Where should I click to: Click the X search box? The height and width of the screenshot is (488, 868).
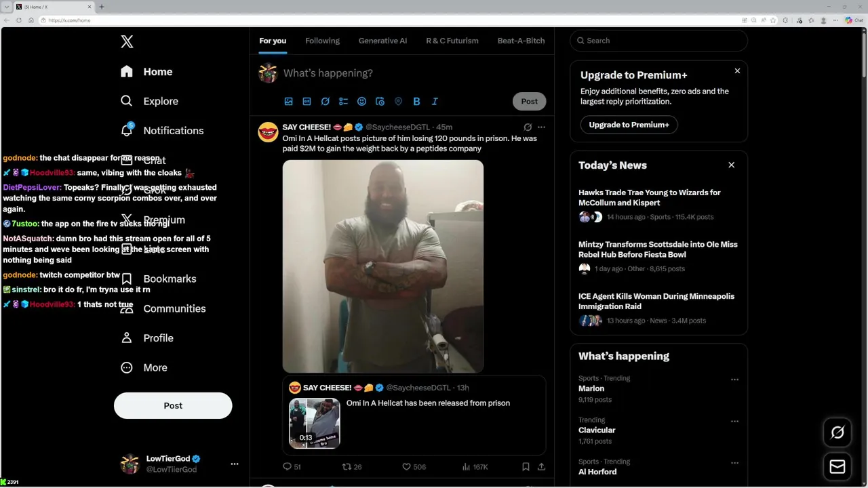click(x=658, y=41)
